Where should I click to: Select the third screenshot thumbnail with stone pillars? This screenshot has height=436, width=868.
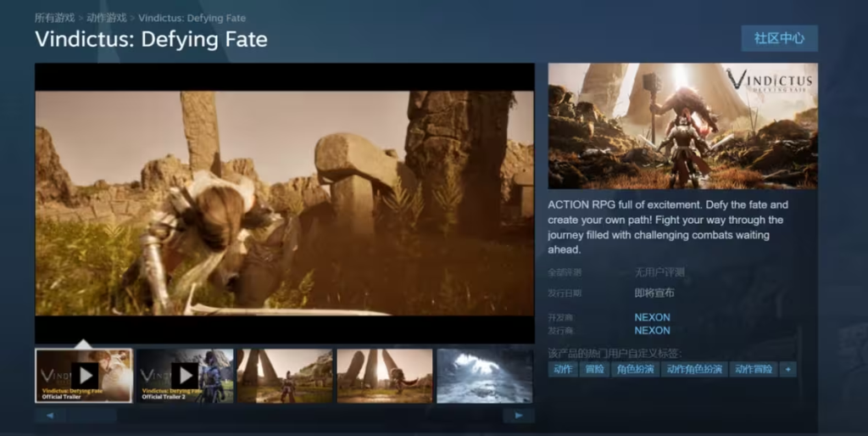click(285, 376)
